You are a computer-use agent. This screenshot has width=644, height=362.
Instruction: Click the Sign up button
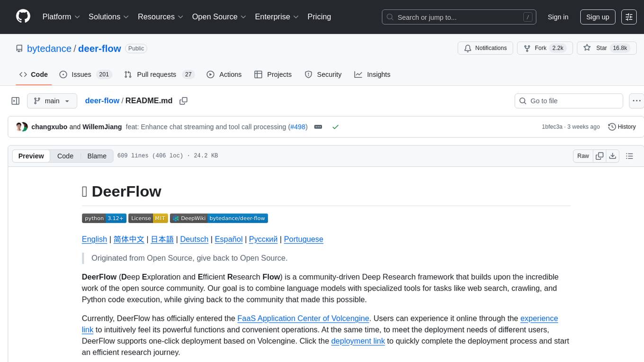(x=598, y=17)
